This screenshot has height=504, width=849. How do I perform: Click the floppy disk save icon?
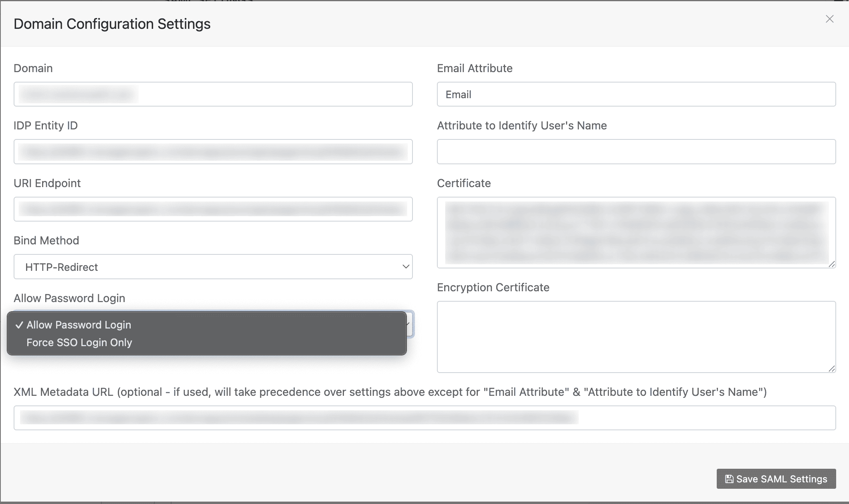tap(729, 479)
